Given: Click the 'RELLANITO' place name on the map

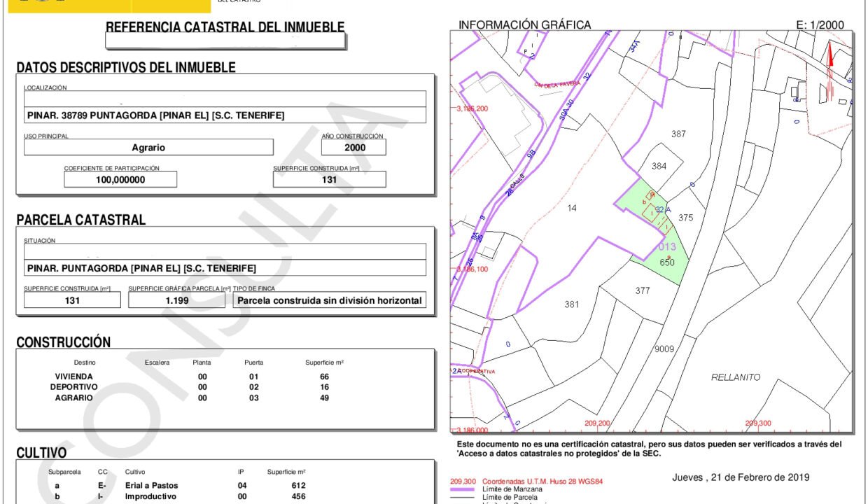Looking at the screenshot, I should pos(736,377).
